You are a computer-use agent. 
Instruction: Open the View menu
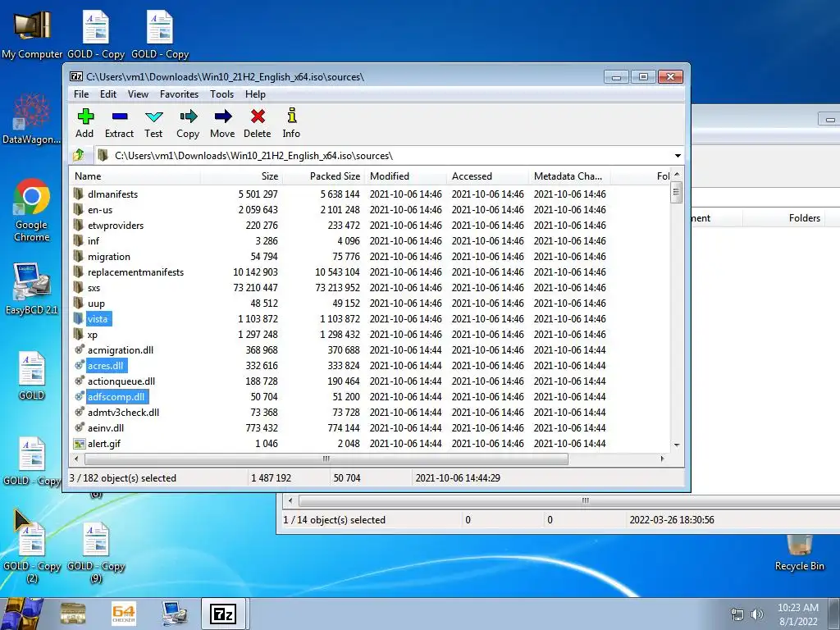pos(138,94)
